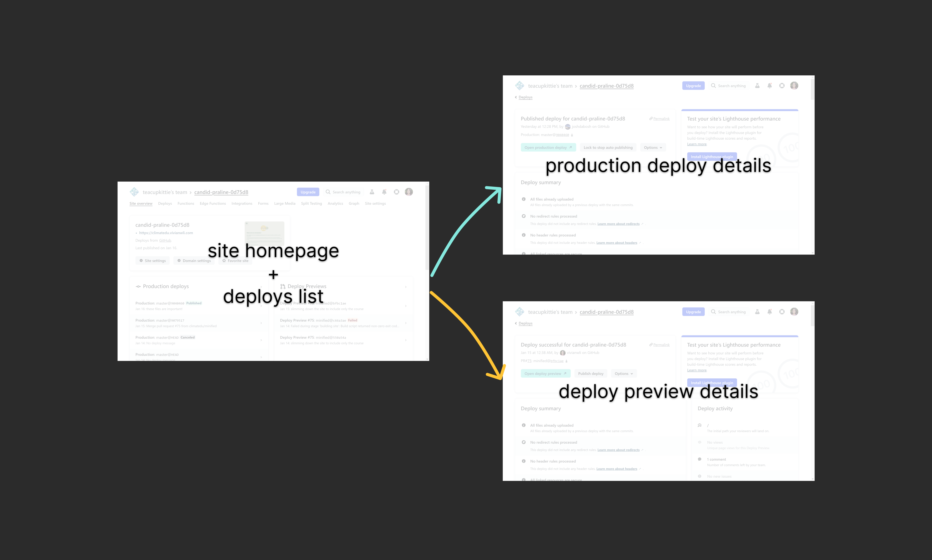The height and width of the screenshot is (560, 932).
Task: Switch to the Analytics tab
Action: (x=335, y=203)
